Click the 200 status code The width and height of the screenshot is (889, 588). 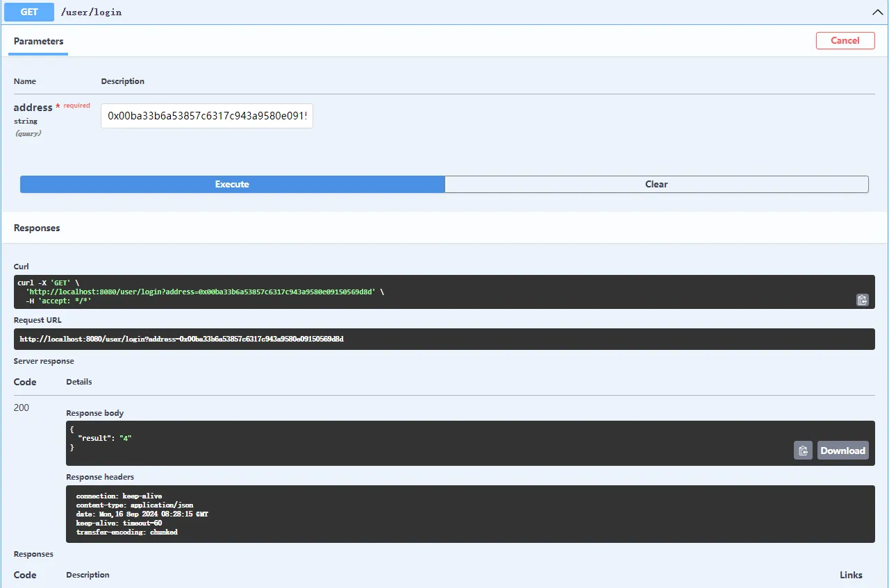(22, 408)
